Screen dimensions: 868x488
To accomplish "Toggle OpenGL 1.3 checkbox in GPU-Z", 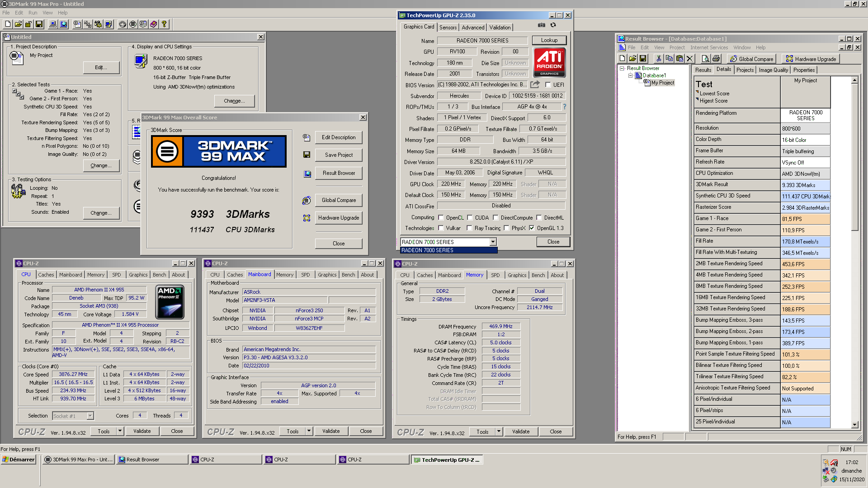I will coord(532,228).
